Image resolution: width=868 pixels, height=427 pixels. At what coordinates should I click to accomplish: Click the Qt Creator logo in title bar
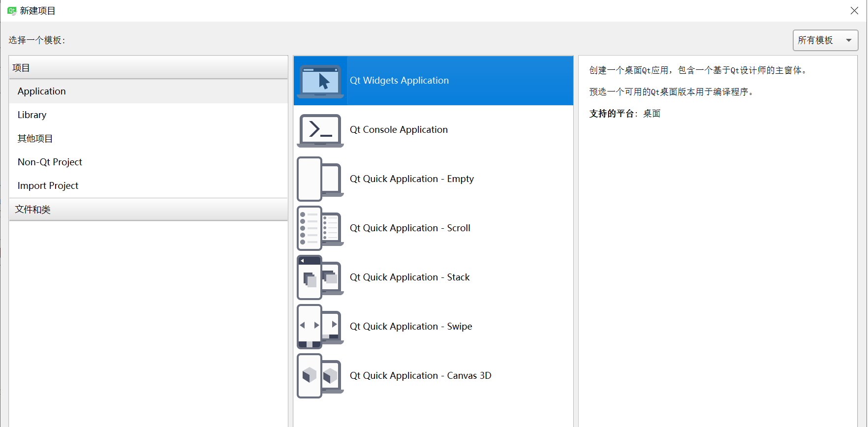pos(12,10)
